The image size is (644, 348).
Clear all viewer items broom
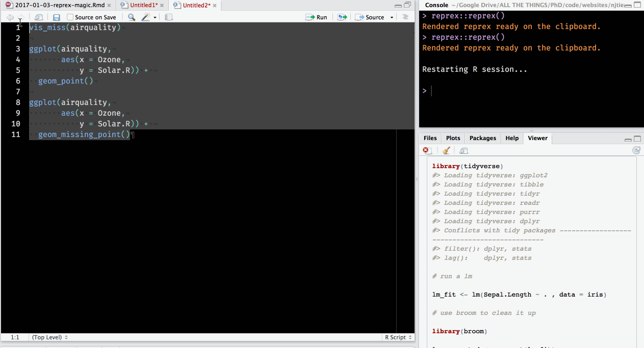[446, 151]
